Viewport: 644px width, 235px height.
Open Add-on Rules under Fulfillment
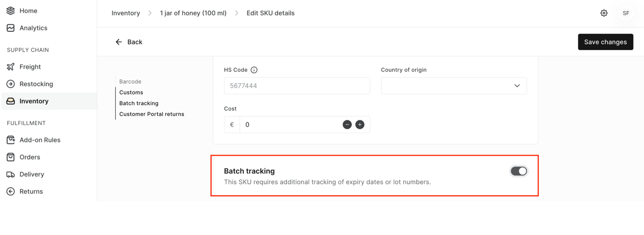tap(40, 140)
